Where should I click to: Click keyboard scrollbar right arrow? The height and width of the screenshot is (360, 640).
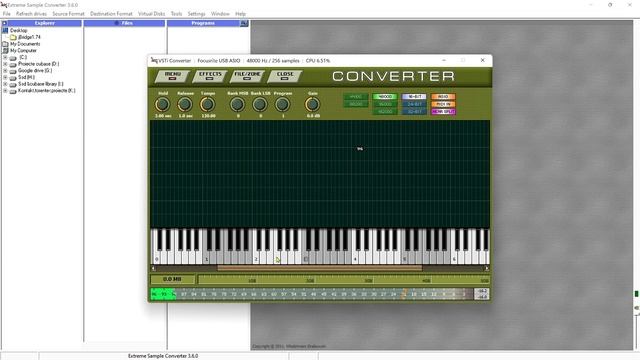pyautogui.click(x=487, y=268)
